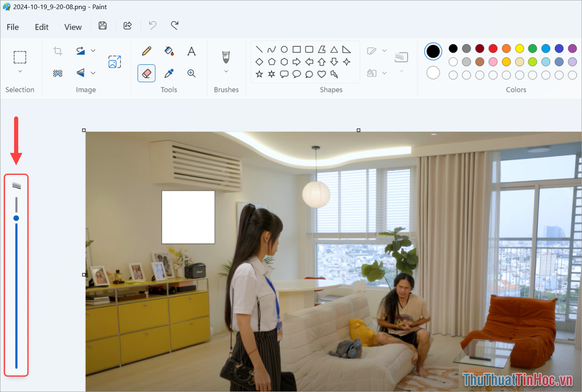Open the Crop tool
The image size is (582, 392).
coord(58,50)
